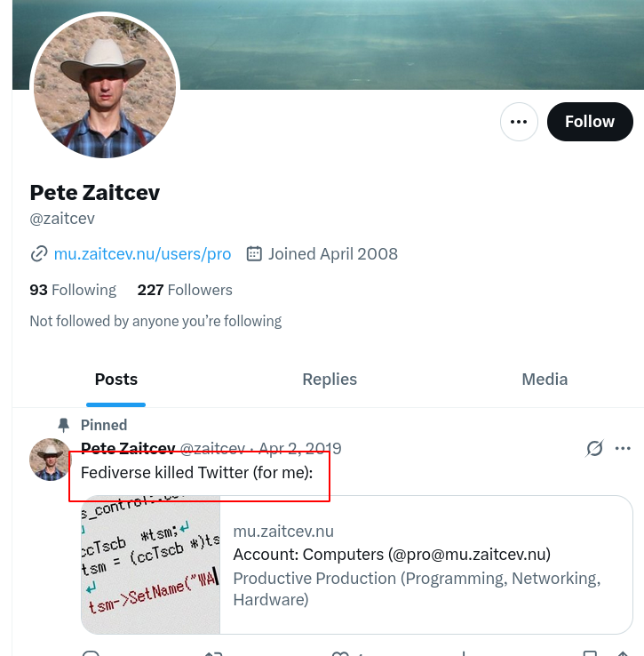Open the 'Account: Computers' link card title
Image resolution: width=644 pixels, height=656 pixels.
pyautogui.click(x=392, y=555)
